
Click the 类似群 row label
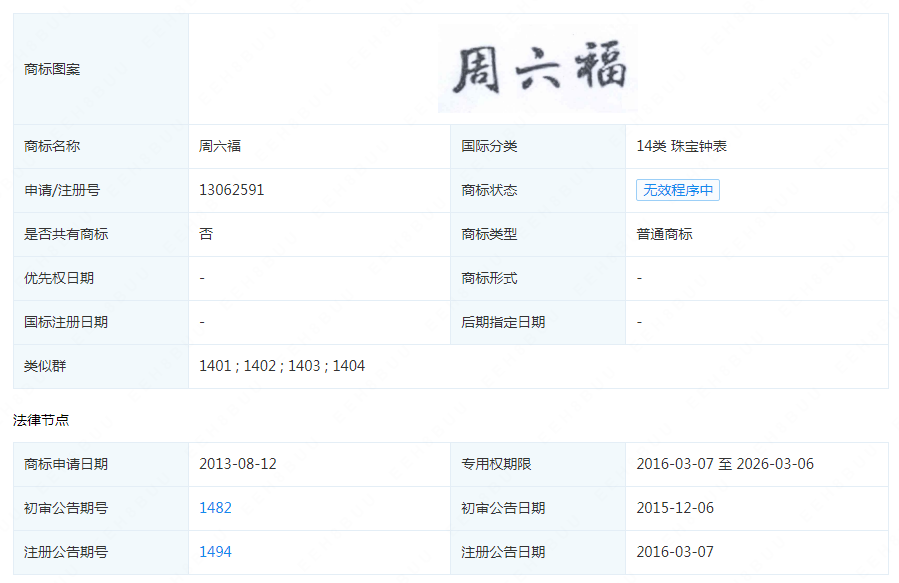[45, 366]
